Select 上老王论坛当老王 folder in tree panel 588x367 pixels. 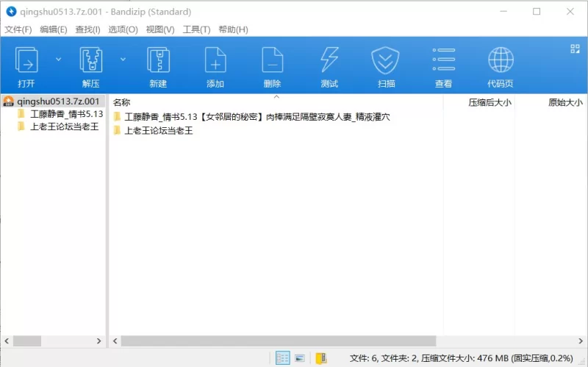coord(58,127)
